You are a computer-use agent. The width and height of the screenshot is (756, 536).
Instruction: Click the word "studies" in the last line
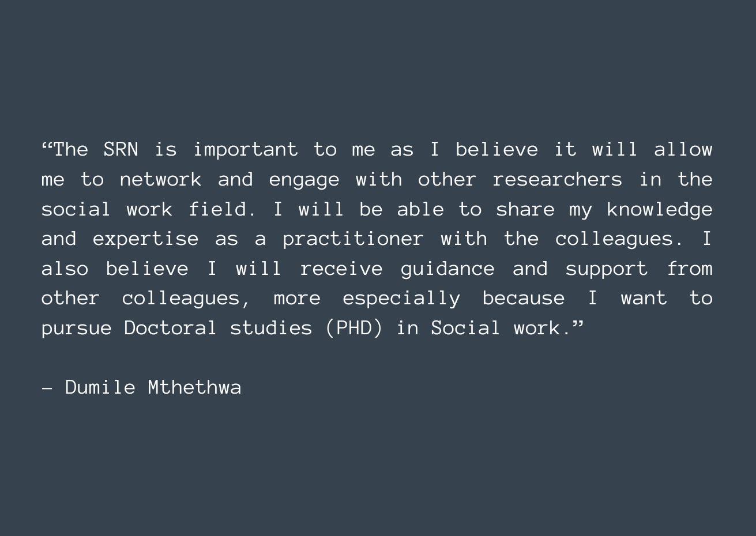pos(271,329)
